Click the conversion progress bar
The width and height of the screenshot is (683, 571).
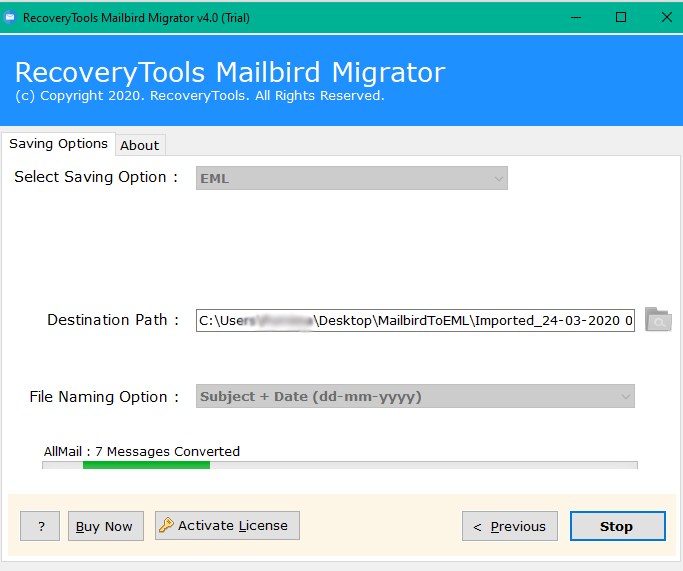click(x=340, y=465)
